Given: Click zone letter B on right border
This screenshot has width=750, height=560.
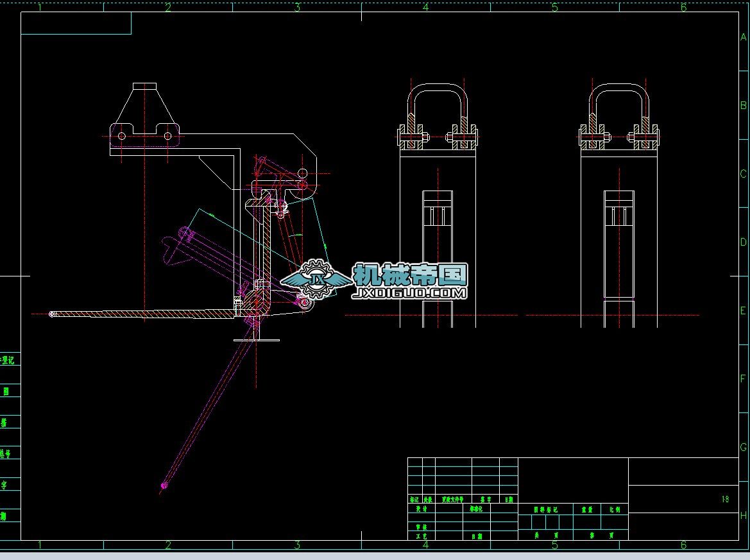Looking at the screenshot, I should click(x=744, y=105).
